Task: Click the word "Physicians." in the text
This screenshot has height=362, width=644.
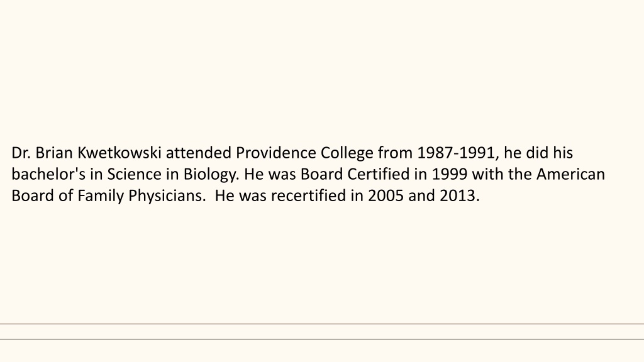Action: [x=167, y=197]
